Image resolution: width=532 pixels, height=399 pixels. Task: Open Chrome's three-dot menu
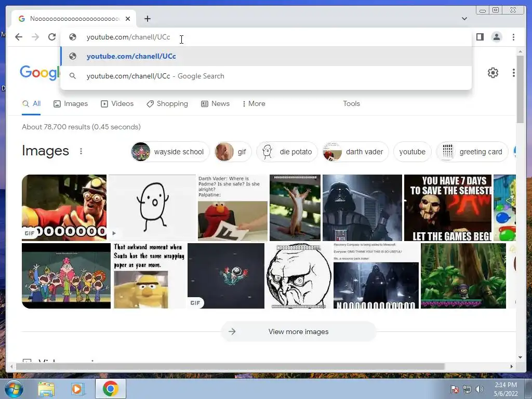[513, 37]
